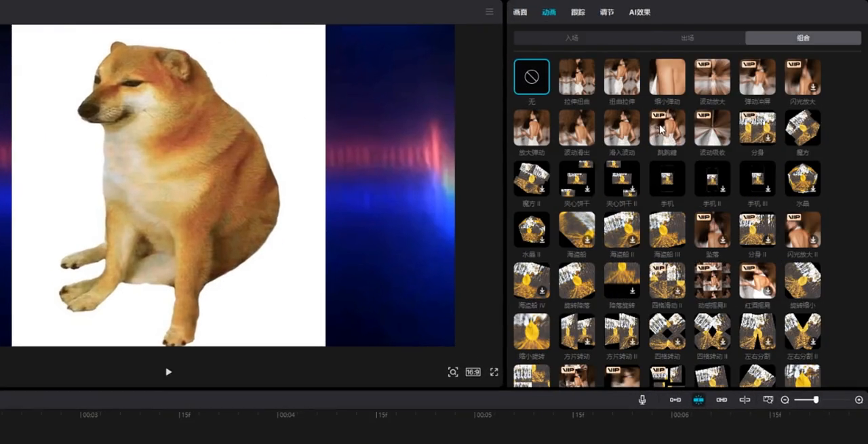Apply the 海盗船 II animation
Image resolution: width=868 pixels, height=444 pixels.
(x=622, y=229)
